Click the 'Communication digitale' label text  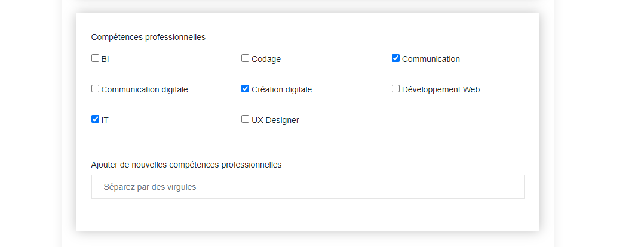(x=145, y=89)
